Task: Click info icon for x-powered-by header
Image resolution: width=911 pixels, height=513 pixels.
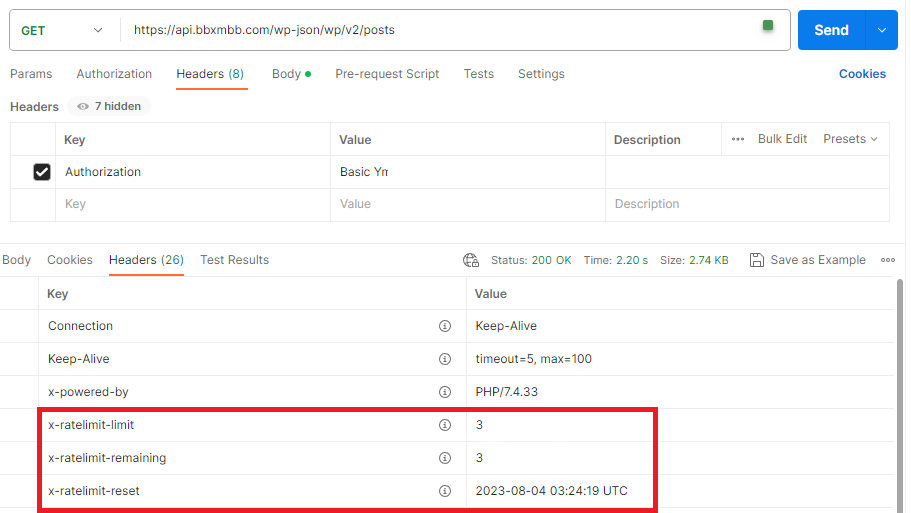Action: [445, 392]
